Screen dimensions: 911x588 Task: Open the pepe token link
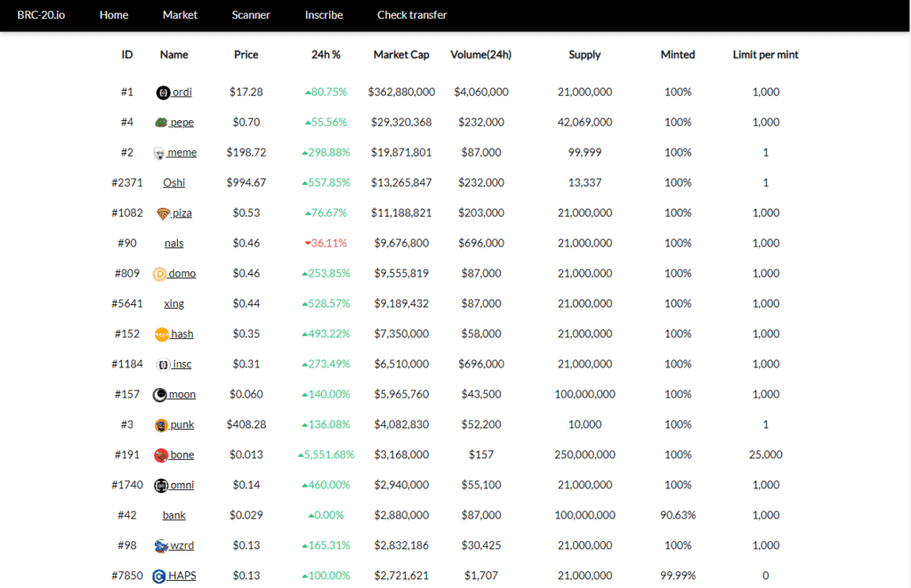point(182,122)
